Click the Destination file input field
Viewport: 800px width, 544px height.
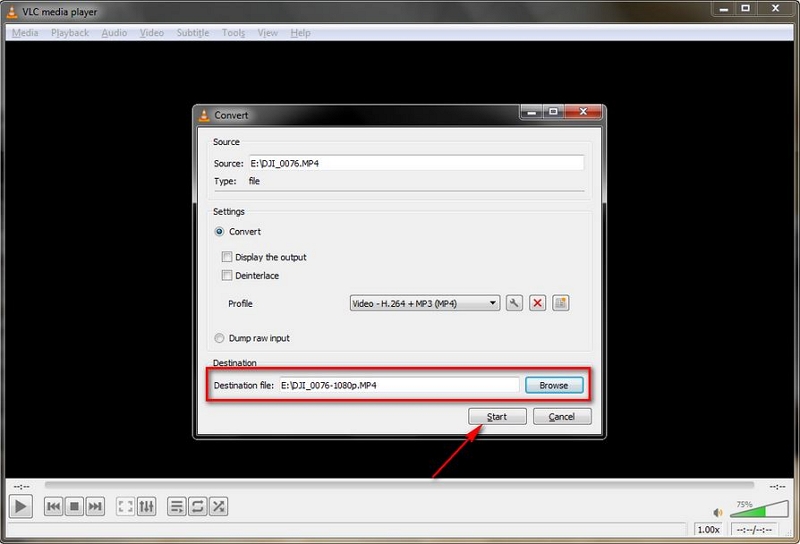pyautogui.click(x=399, y=385)
